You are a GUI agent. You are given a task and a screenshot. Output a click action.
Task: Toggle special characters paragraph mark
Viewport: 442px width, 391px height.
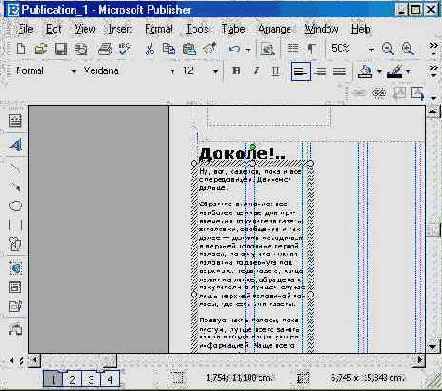click(311, 49)
